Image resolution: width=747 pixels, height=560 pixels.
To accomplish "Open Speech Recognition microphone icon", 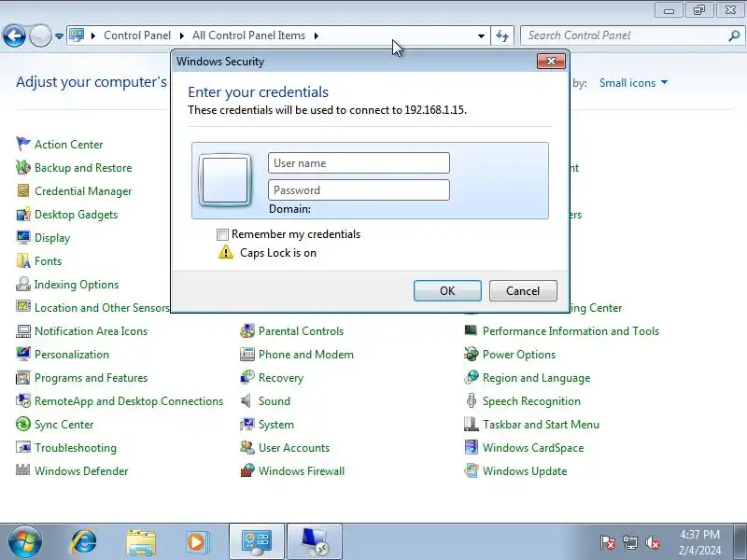I will pyautogui.click(x=472, y=400).
